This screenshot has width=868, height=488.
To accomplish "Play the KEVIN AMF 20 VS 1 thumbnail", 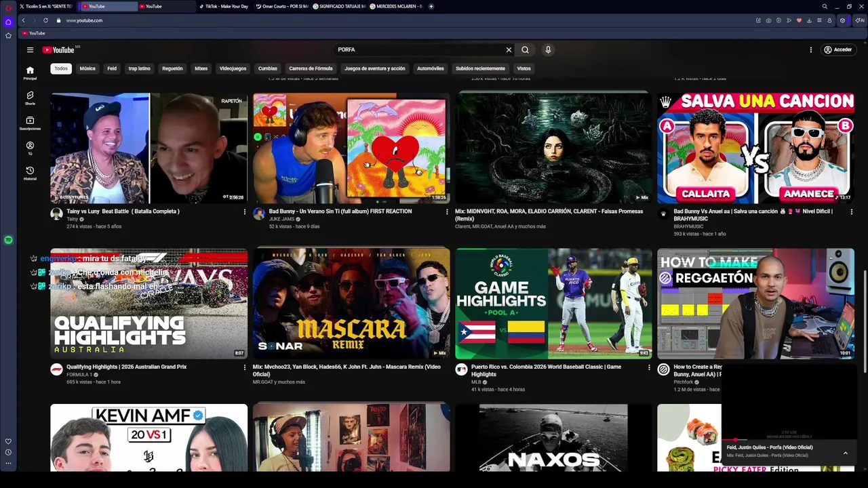I will coord(149,438).
